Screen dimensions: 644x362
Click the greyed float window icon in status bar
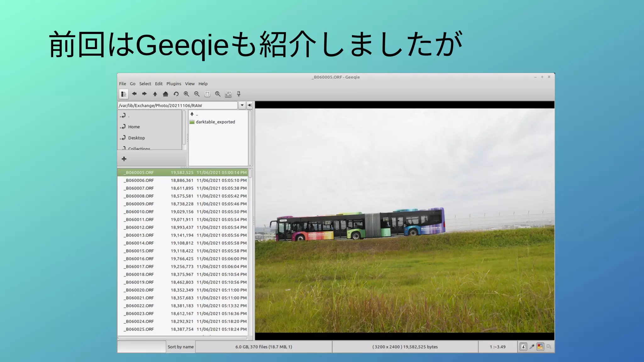(549, 347)
